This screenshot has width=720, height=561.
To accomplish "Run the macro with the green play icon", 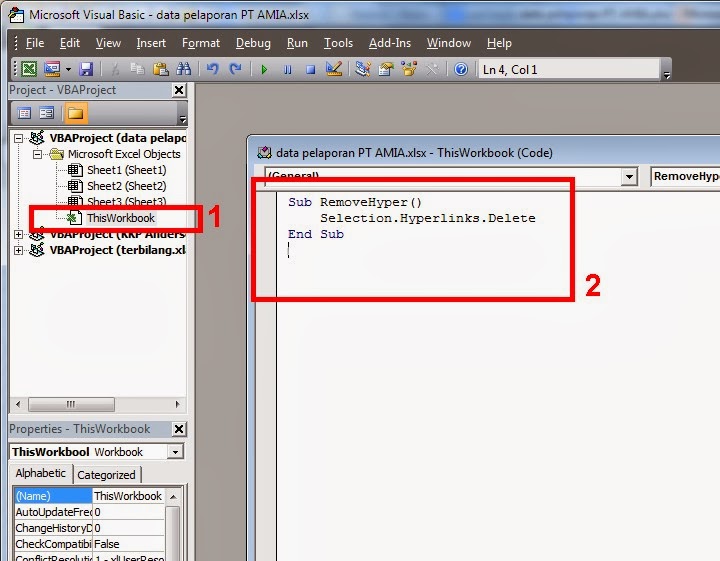I will click(264, 69).
